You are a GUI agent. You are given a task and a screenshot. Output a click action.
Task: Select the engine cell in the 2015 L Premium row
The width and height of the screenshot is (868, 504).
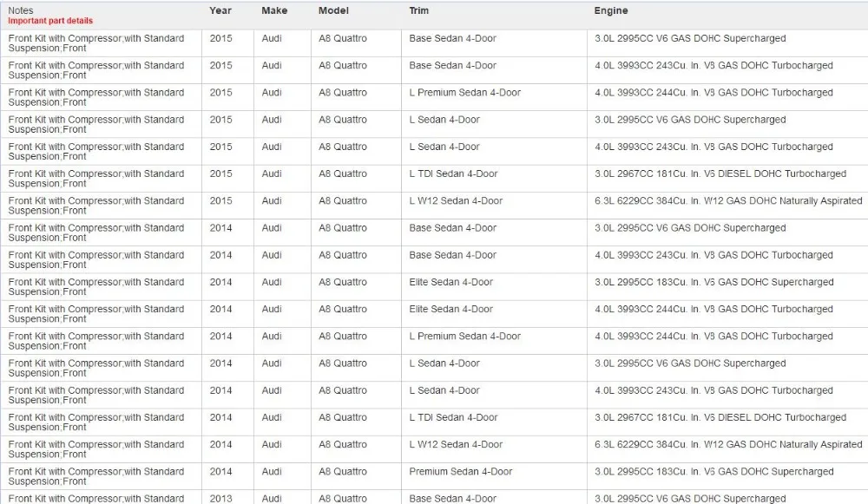point(714,93)
